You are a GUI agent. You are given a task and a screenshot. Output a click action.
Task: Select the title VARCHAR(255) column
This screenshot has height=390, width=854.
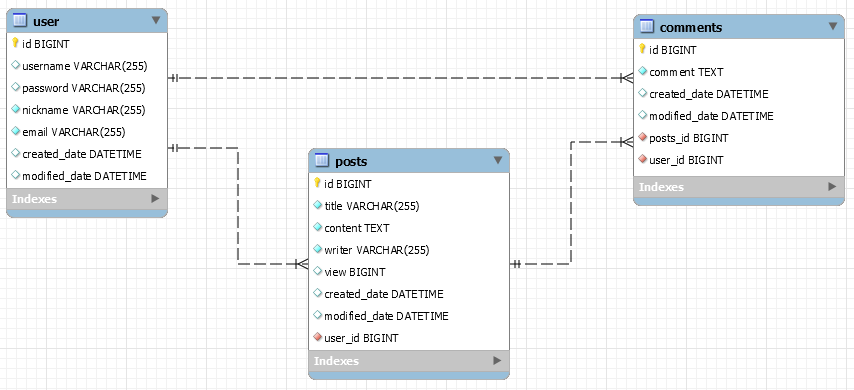pyautogui.click(x=372, y=206)
